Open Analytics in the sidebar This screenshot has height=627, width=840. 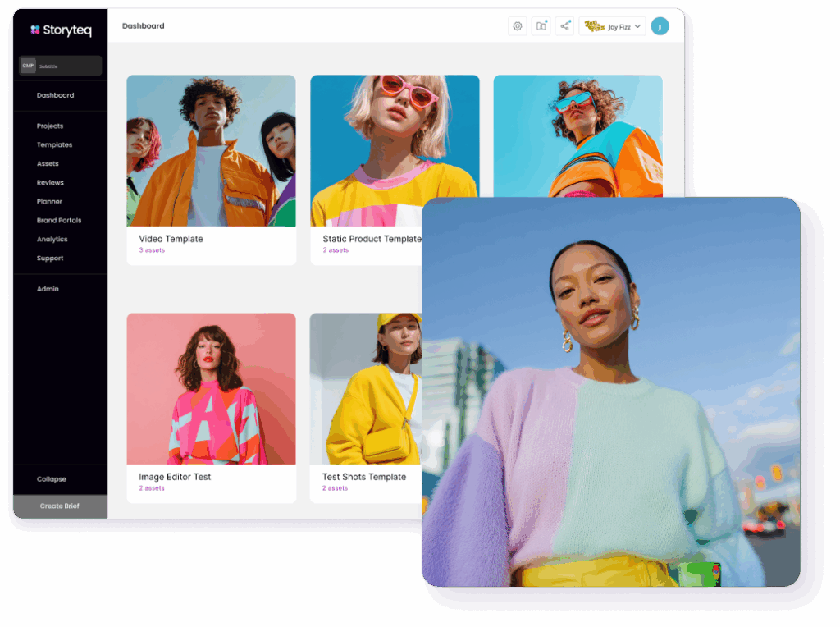pyautogui.click(x=52, y=240)
